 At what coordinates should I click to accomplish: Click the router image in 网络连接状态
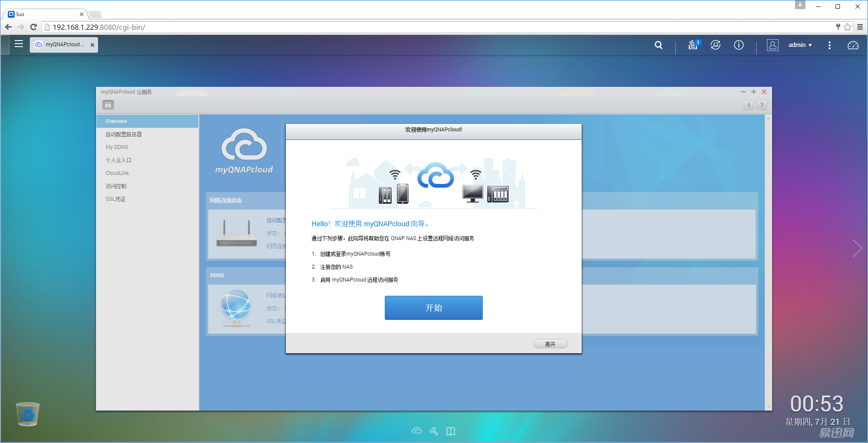point(236,234)
